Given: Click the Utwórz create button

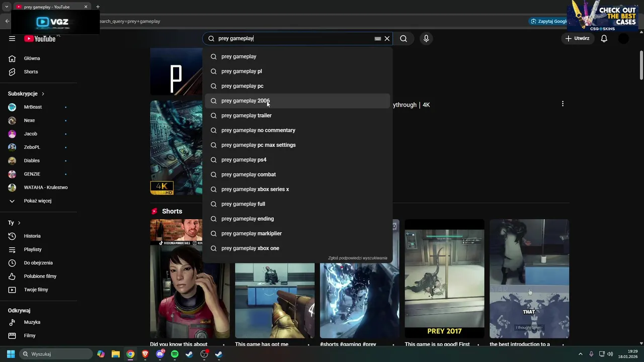Looking at the screenshot, I should [577, 39].
